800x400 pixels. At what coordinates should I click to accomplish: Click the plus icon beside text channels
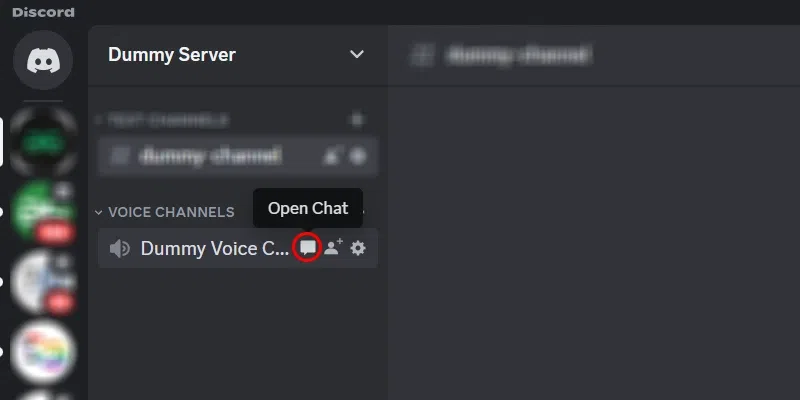[x=358, y=120]
